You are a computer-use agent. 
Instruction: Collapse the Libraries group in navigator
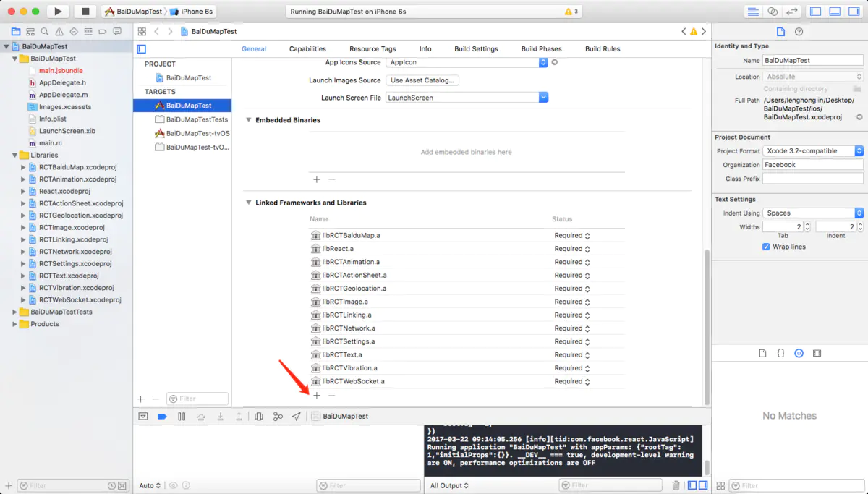[x=14, y=156]
